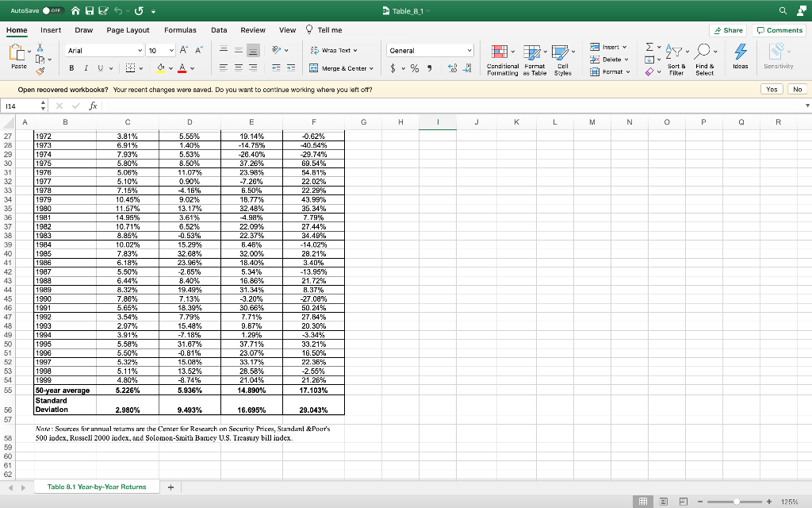The image size is (812, 508).
Task: Open Find & Select magnifier
Action: (705, 60)
